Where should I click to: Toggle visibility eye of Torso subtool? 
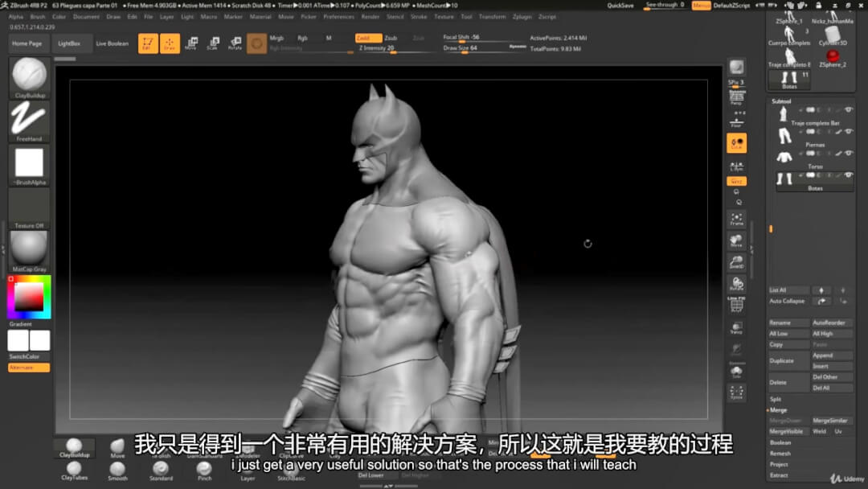849,153
